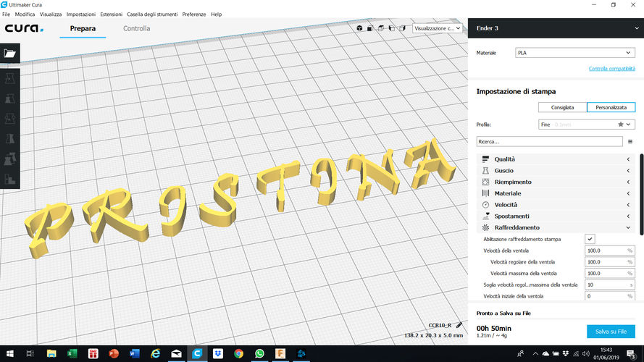
Task: Expand the Materiale settings section
Action: pyautogui.click(x=556, y=193)
